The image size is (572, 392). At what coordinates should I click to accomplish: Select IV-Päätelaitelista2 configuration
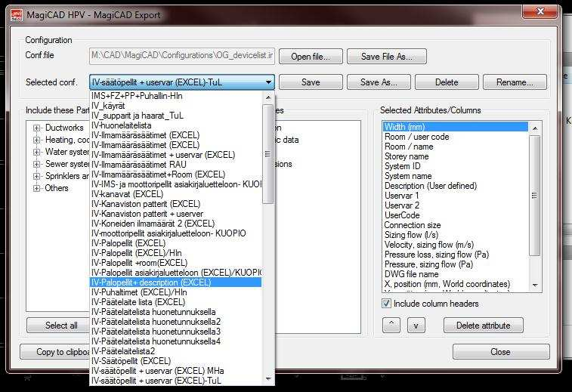175,351
